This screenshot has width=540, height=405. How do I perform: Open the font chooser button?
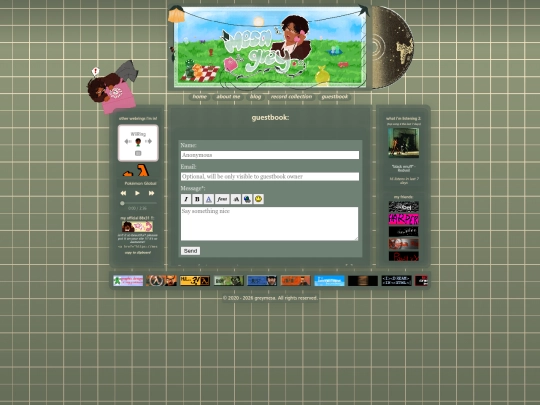click(x=222, y=199)
